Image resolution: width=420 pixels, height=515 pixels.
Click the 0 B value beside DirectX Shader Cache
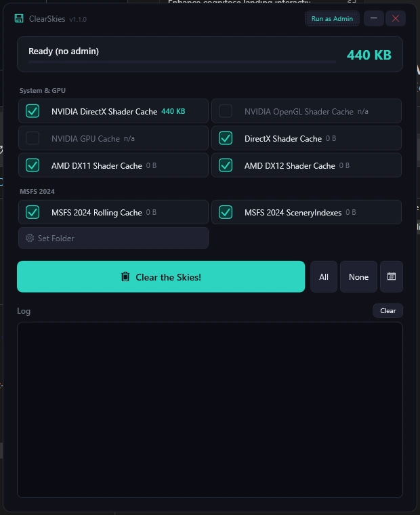tap(331, 139)
